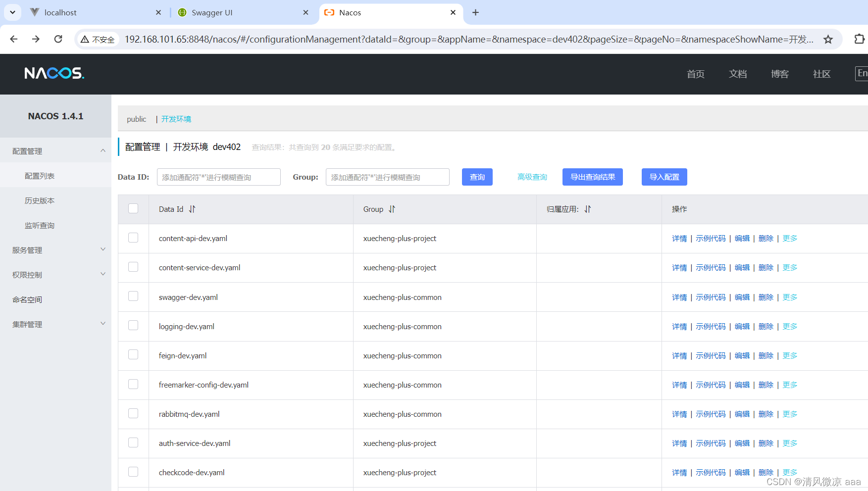This screenshot has width=868, height=491.
Task: Check the swagger-dev.yaml row checkbox
Action: [133, 296]
